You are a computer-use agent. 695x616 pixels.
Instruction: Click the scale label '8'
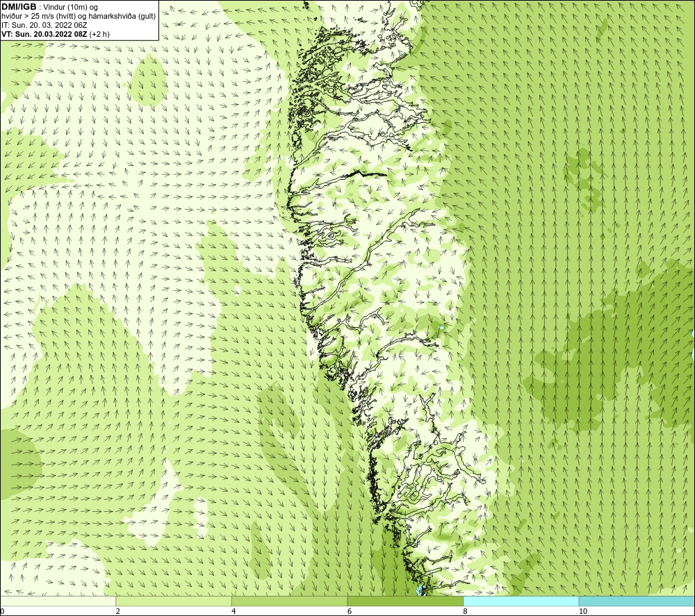pyautogui.click(x=466, y=612)
